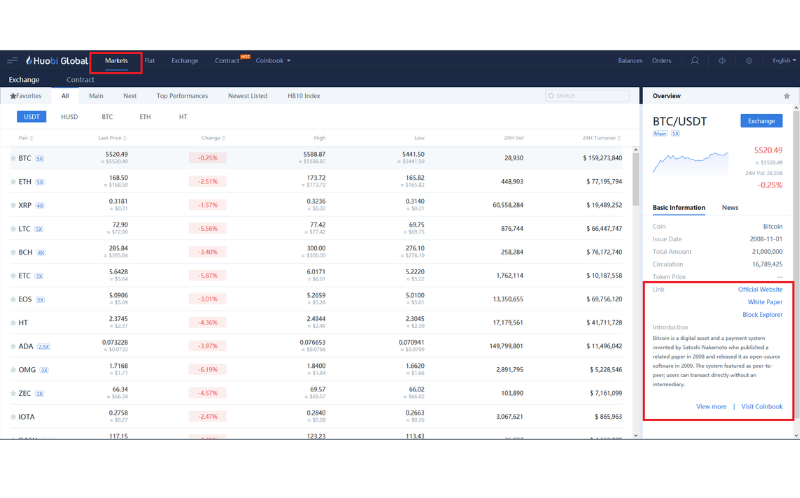Switch to the Top Performances tab
Image resolution: width=800 pixels, height=498 pixels.
(x=182, y=96)
